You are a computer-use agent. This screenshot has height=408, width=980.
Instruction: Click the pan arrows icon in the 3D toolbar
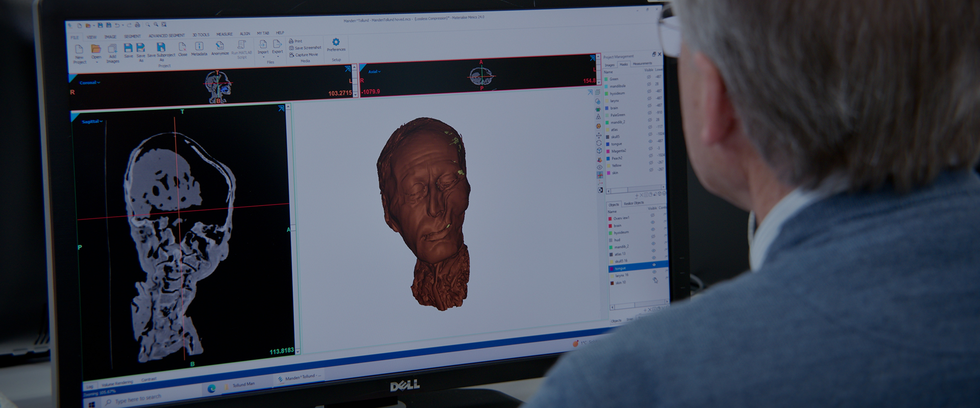tap(599, 136)
